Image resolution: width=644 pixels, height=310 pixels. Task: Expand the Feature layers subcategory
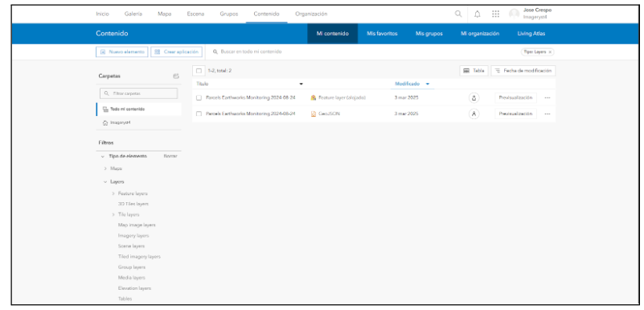113,193
